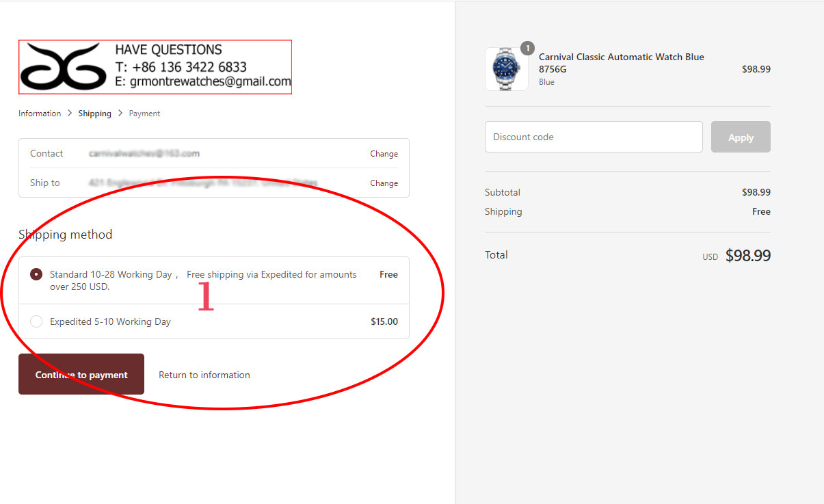Click the current Shipping breadcrumb step
824x504 pixels.
(94, 114)
